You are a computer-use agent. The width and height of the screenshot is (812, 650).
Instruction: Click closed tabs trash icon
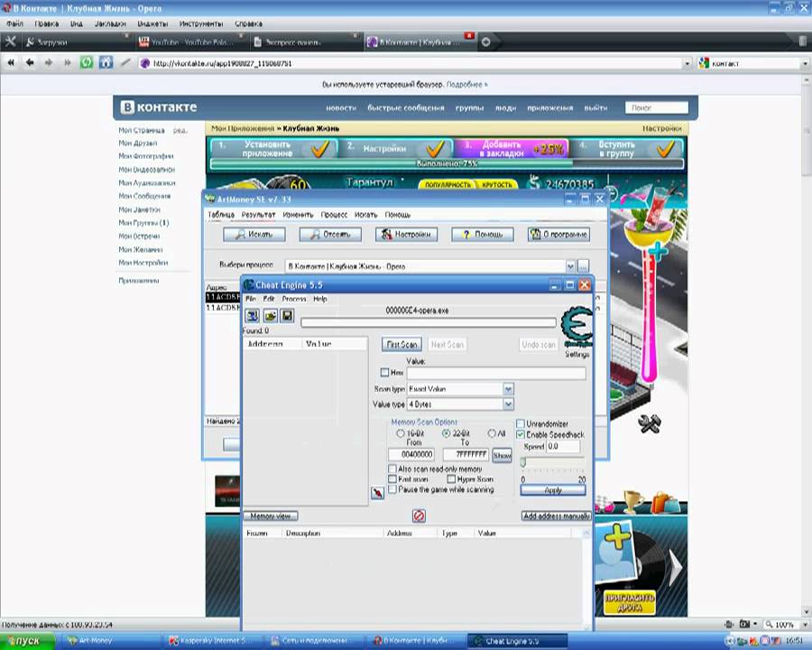803,42
